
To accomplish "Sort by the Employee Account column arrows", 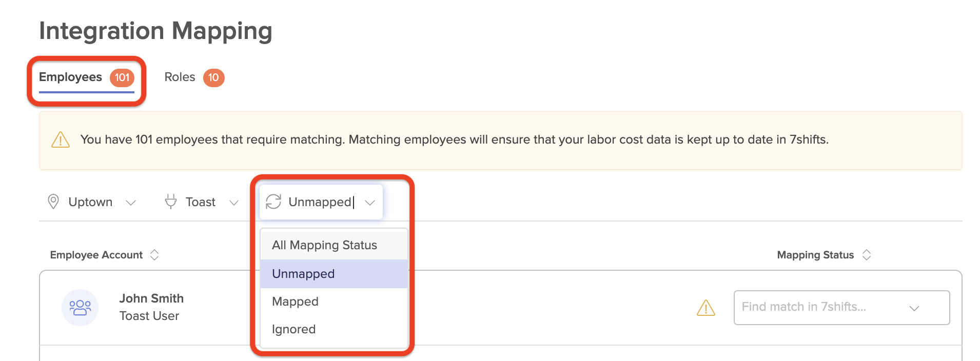I will click(x=154, y=254).
